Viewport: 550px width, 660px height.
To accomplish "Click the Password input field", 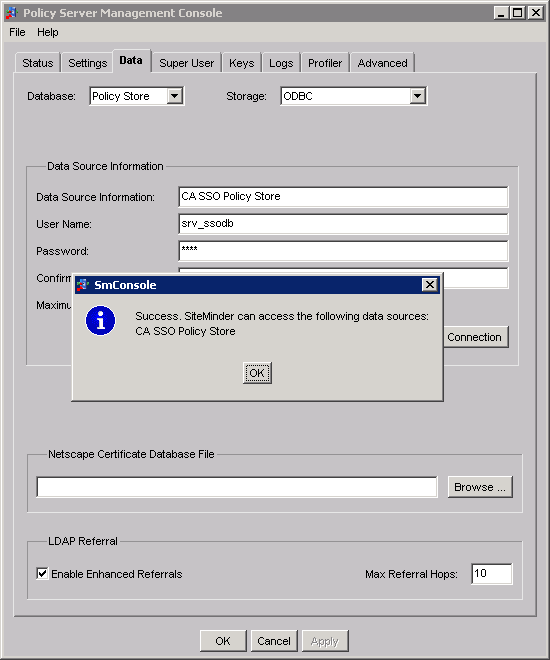I will tap(343, 250).
